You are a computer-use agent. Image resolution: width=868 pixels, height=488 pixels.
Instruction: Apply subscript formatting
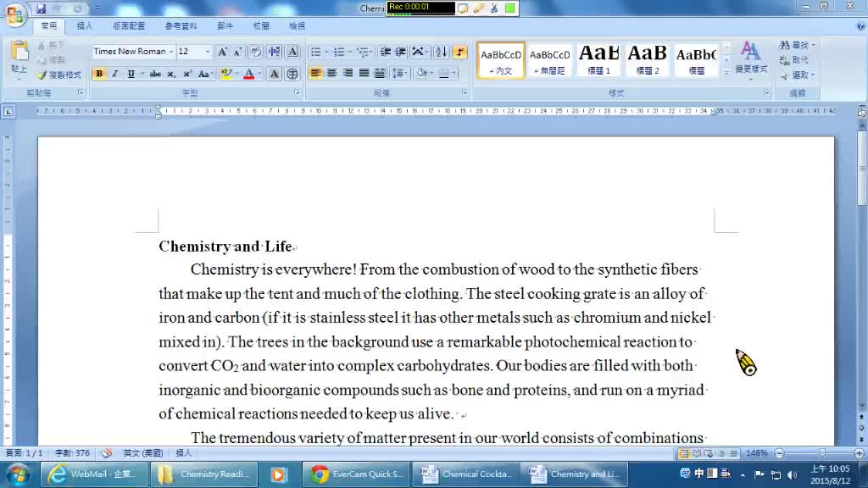click(x=172, y=75)
